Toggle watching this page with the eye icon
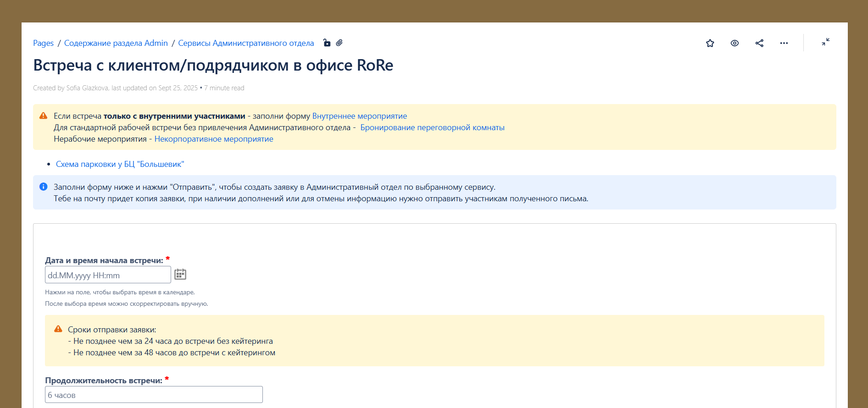This screenshot has height=408, width=868. tap(734, 43)
